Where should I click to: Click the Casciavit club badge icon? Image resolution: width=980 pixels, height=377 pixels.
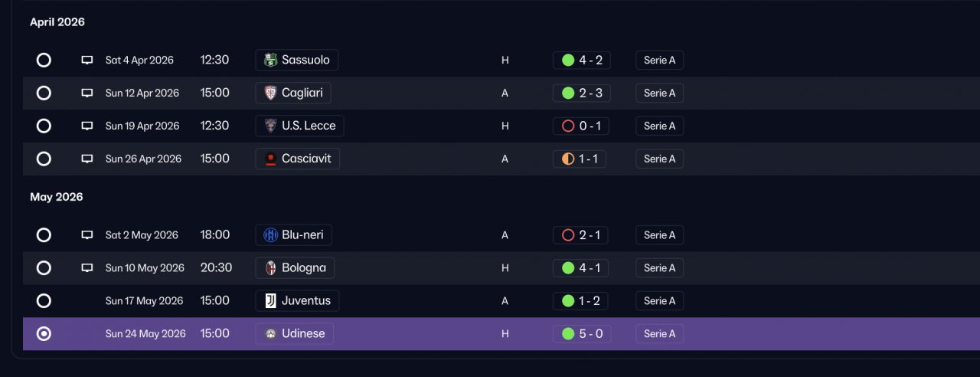pos(270,159)
